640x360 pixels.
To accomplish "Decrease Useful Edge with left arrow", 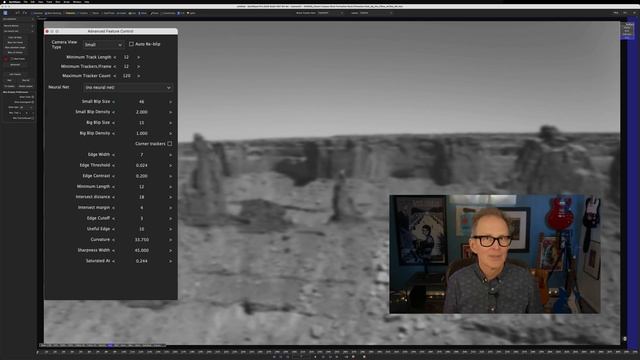I will tap(113, 229).
